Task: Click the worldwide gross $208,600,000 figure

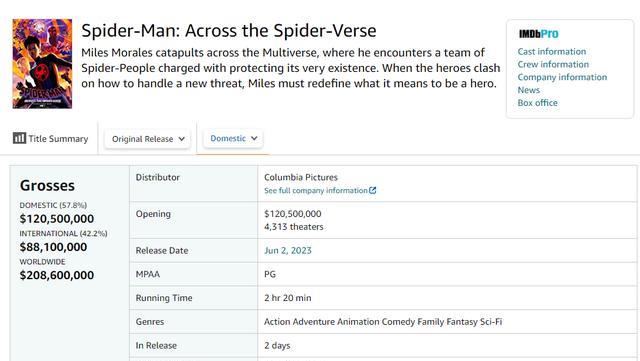Action: pyautogui.click(x=57, y=275)
